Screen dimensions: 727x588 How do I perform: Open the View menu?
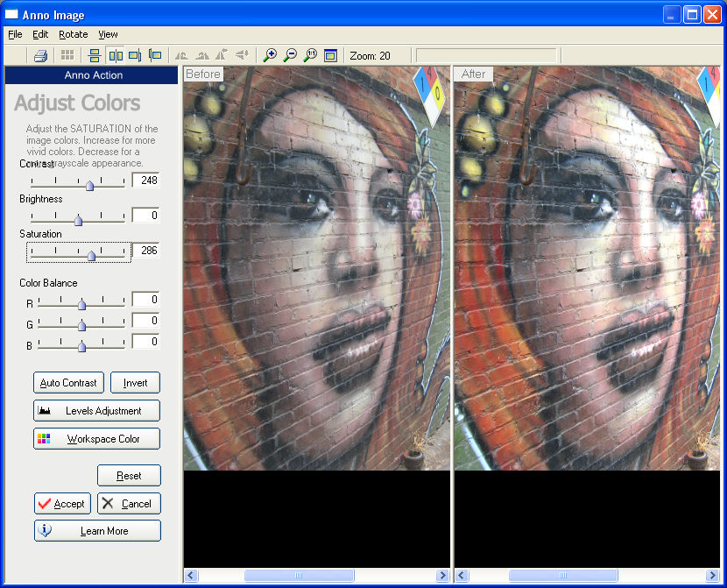click(x=108, y=34)
